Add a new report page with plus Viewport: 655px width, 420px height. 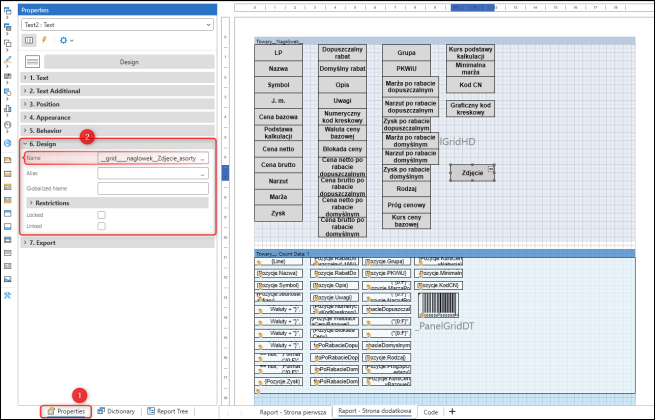tap(452, 411)
